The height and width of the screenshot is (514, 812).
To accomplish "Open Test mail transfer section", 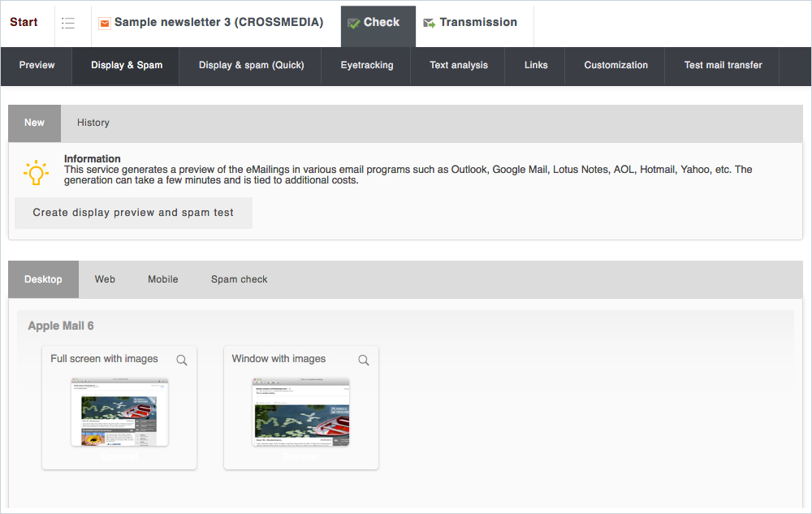I will [723, 66].
